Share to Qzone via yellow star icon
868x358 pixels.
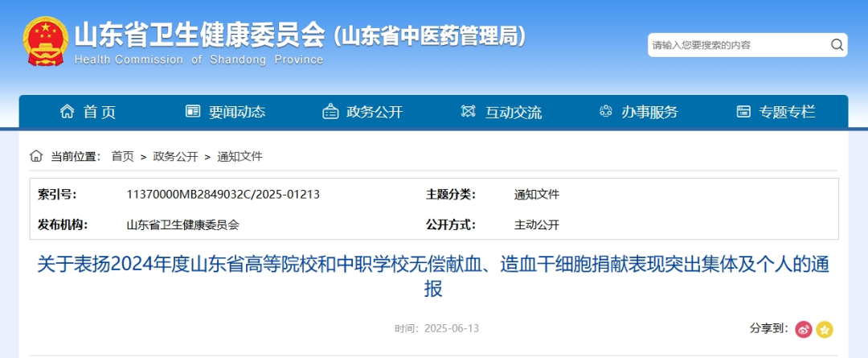click(825, 330)
